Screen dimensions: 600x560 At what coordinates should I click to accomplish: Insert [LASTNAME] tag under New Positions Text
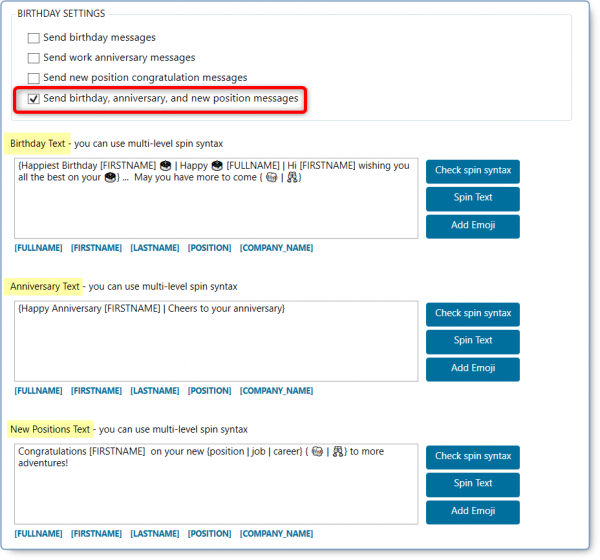click(x=155, y=534)
